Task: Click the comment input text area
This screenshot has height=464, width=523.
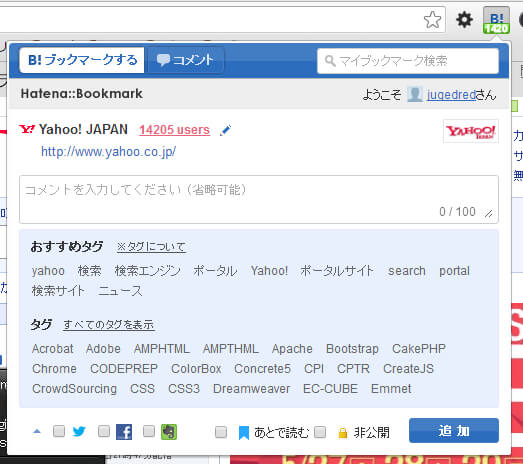Action: coord(259,199)
